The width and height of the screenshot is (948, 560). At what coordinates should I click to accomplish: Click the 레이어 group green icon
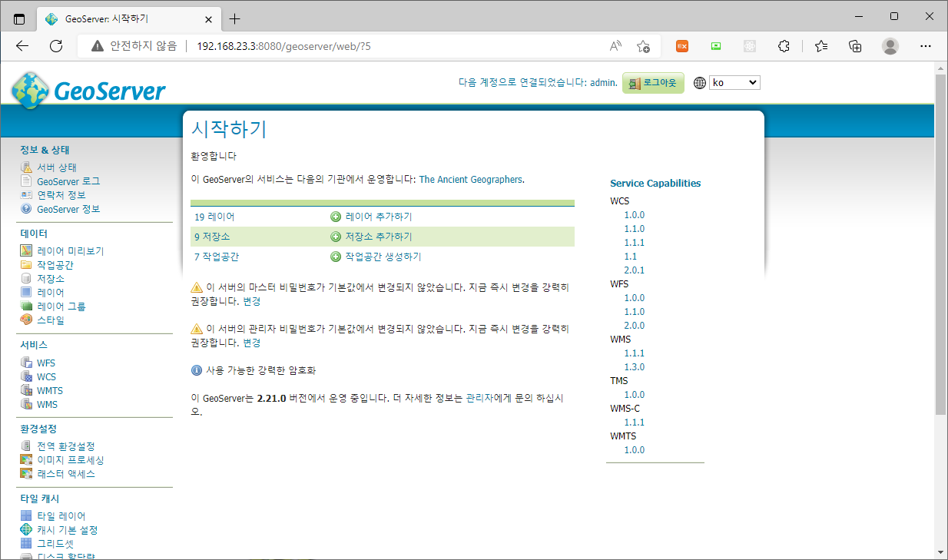(26, 307)
